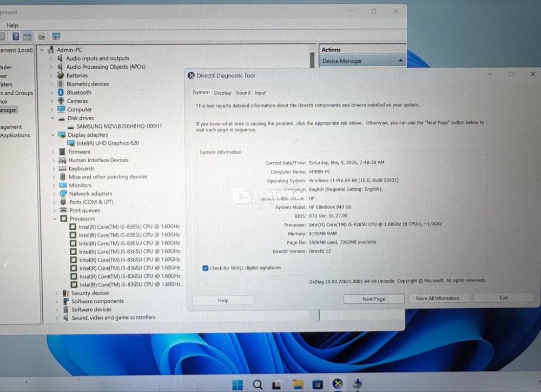Click the Human Interface Devices icon

coord(62,160)
